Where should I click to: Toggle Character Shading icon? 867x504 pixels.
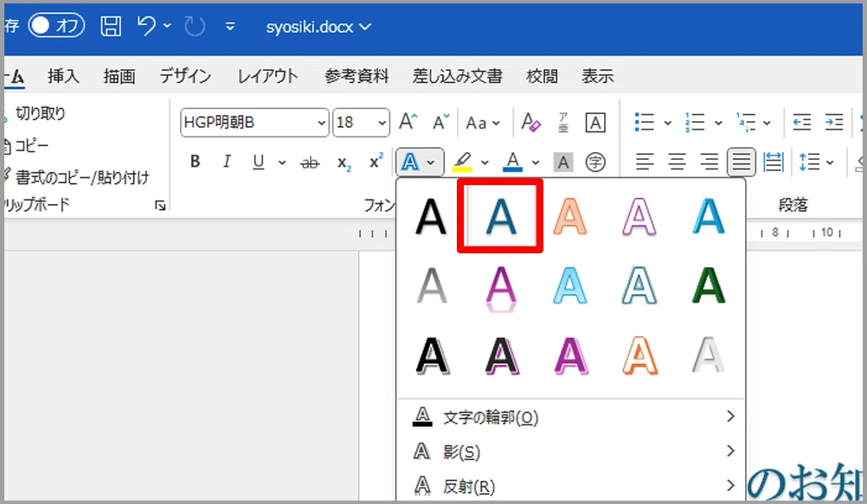point(563,163)
